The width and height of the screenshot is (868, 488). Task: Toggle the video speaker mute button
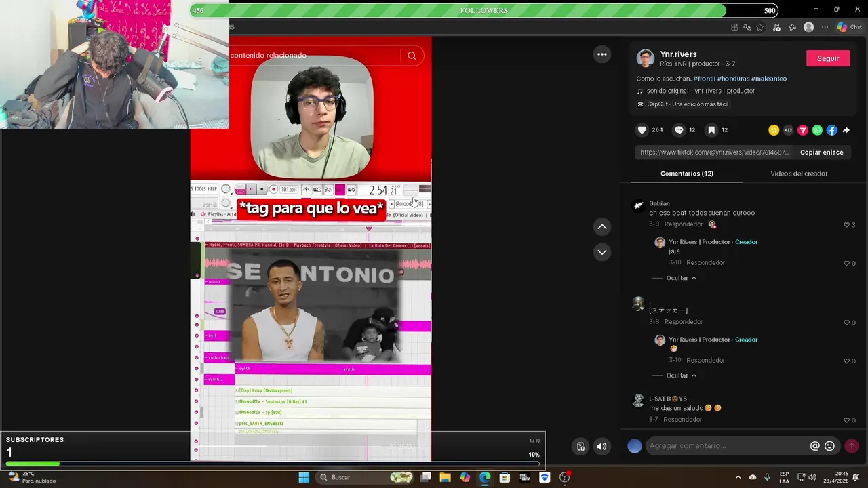pyautogui.click(x=601, y=446)
